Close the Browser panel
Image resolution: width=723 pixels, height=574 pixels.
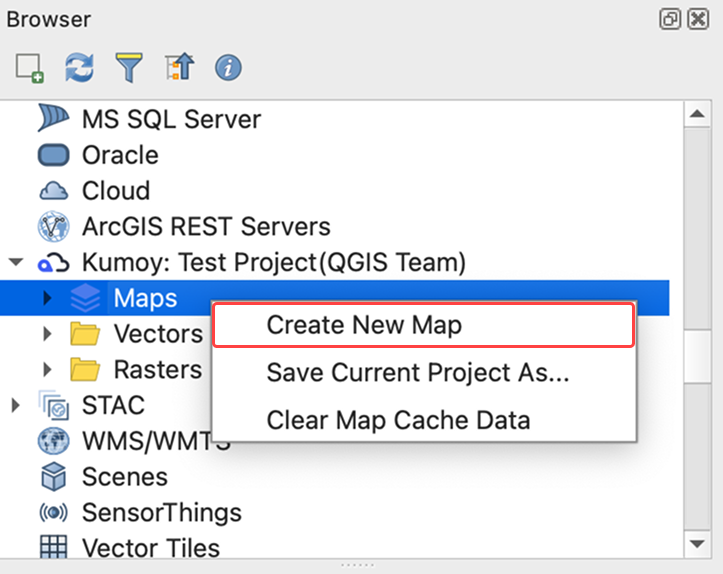coord(698,19)
